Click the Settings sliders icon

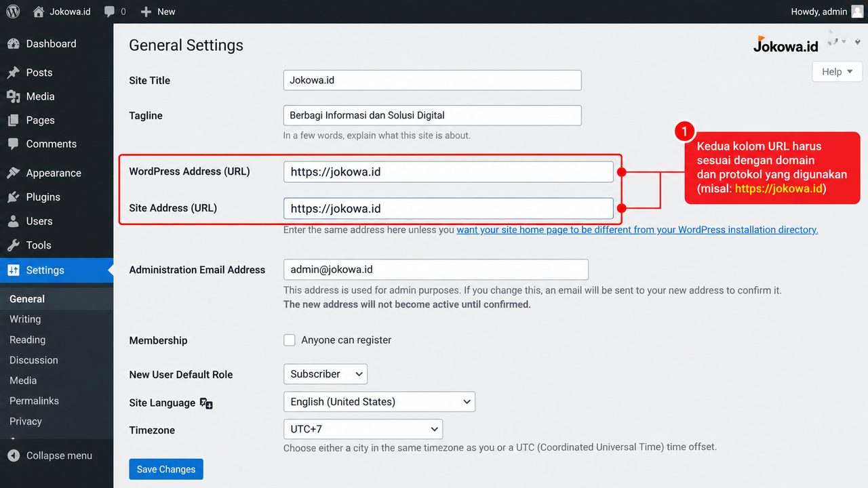[14, 270]
